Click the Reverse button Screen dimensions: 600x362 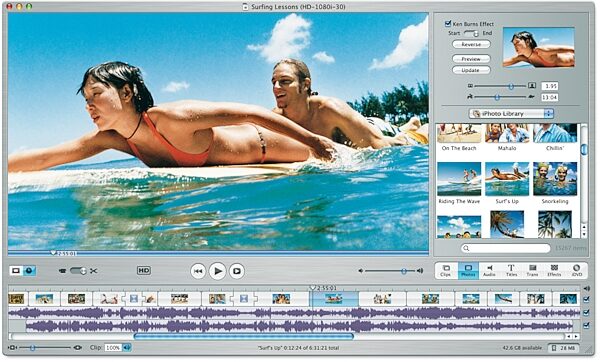pos(471,44)
